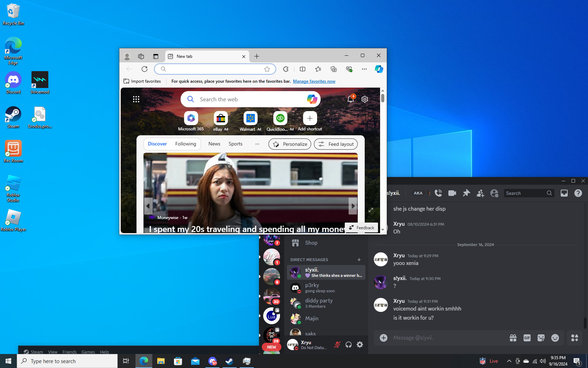This screenshot has height=368, width=588.
Task: Open new tab page settings gear
Action: [x=365, y=99]
